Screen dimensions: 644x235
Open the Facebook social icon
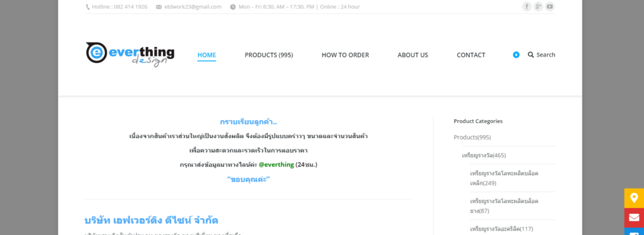pyautogui.click(x=526, y=6)
